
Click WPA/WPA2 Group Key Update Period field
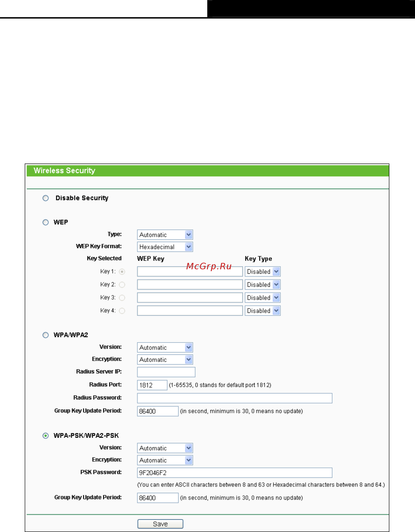158,411
